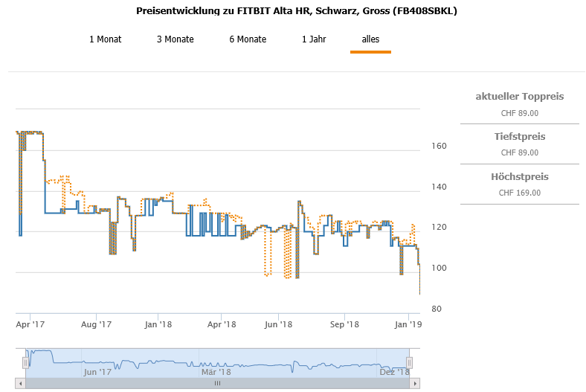Click the Höchstpreis heading
Screen dimensions: 586x392
click(519, 177)
